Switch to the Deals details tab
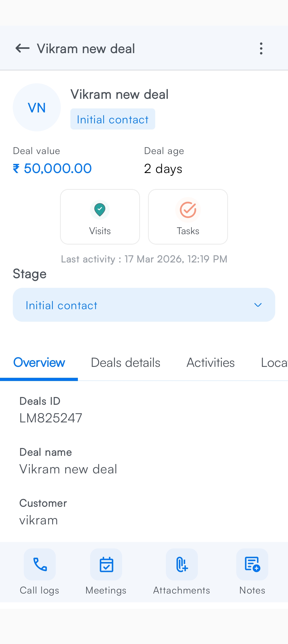288x644 pixels. click(x=126, y=363)
